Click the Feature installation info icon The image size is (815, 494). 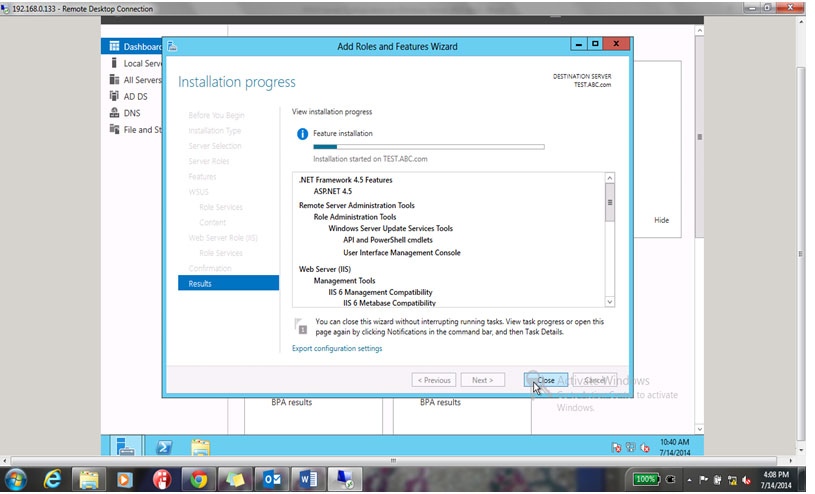click(302, 134)
